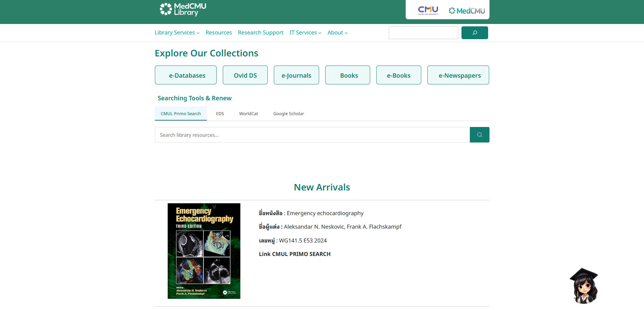Open the graduate chatbot avatar

584,286
